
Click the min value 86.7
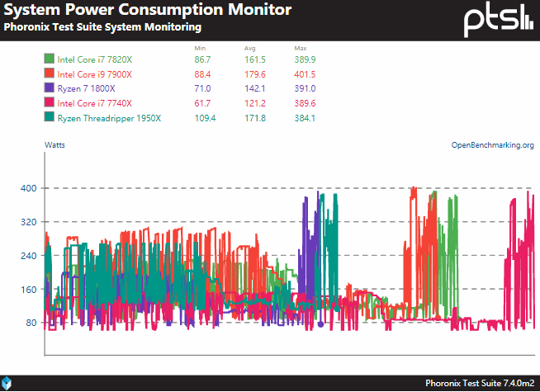[x=202, y=59]
